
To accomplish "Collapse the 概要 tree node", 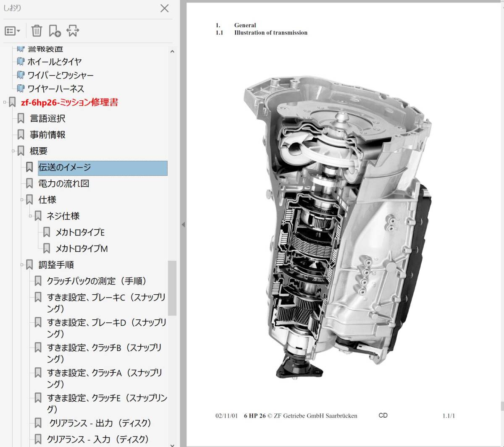I will 13,151.
